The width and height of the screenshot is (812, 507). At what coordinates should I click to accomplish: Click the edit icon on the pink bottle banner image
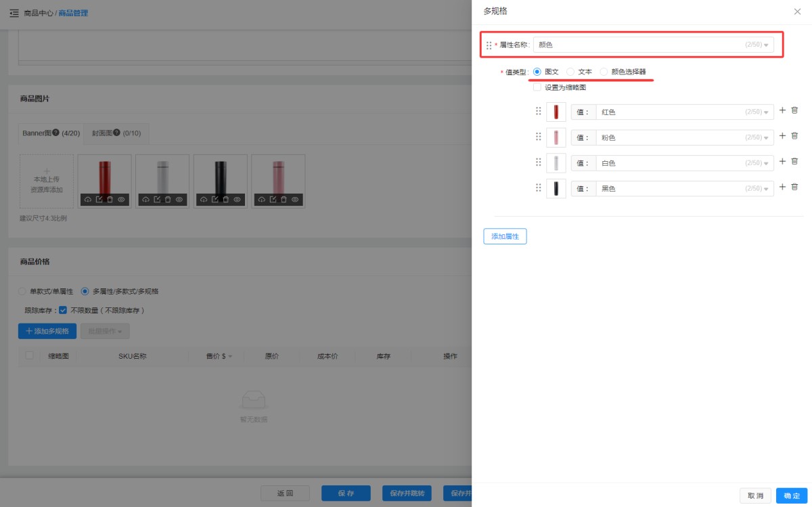click(x=273, y=200)
